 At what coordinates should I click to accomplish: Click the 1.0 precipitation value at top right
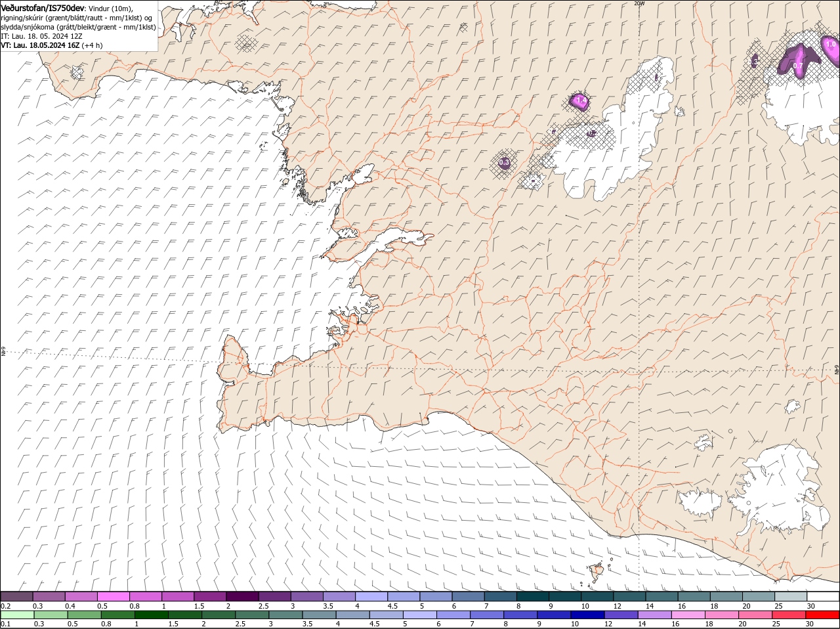point(830,44)
